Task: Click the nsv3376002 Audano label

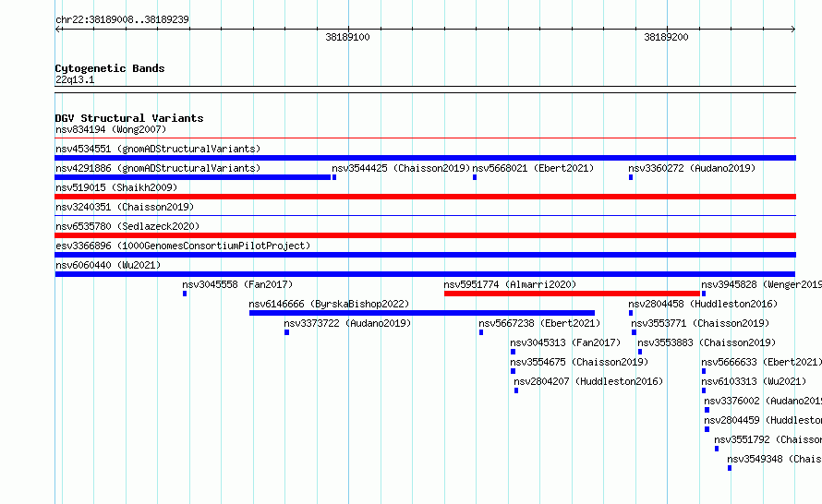Action: click(763, 401)
